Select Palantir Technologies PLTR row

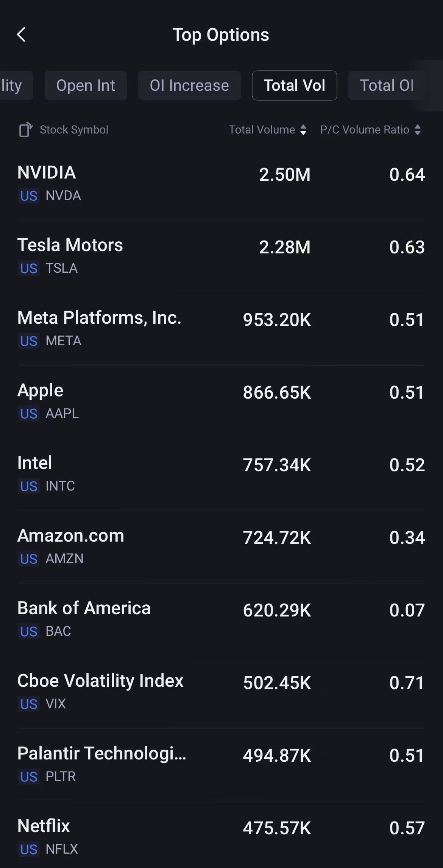click(221, 764)
